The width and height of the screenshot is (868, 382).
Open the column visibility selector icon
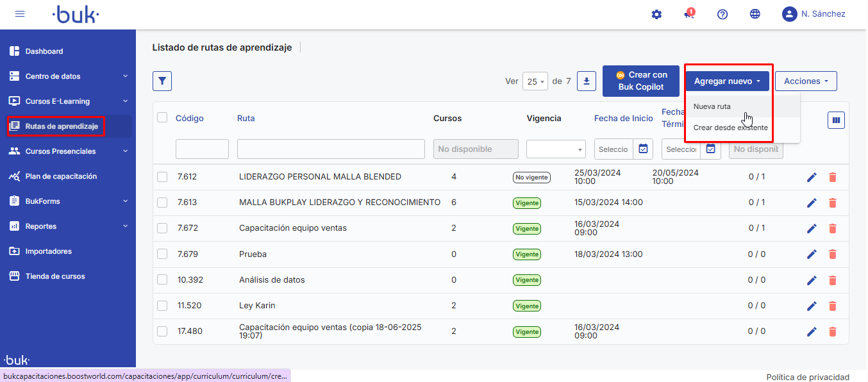click(x=836, y=120)
